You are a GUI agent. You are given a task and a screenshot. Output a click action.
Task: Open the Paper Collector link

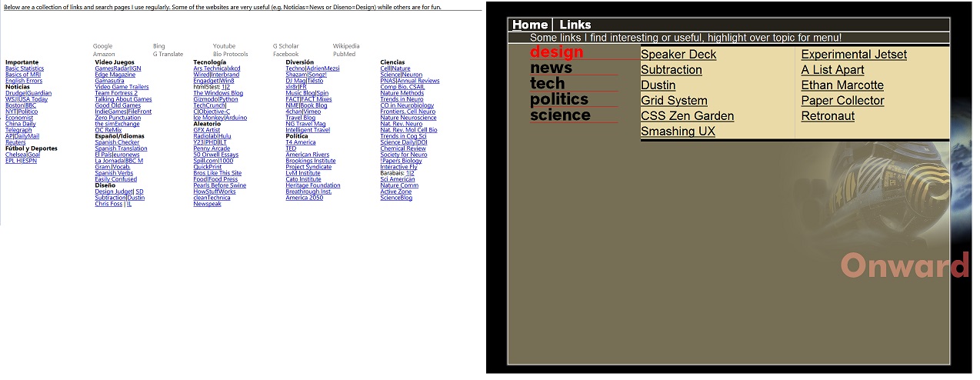843,101
